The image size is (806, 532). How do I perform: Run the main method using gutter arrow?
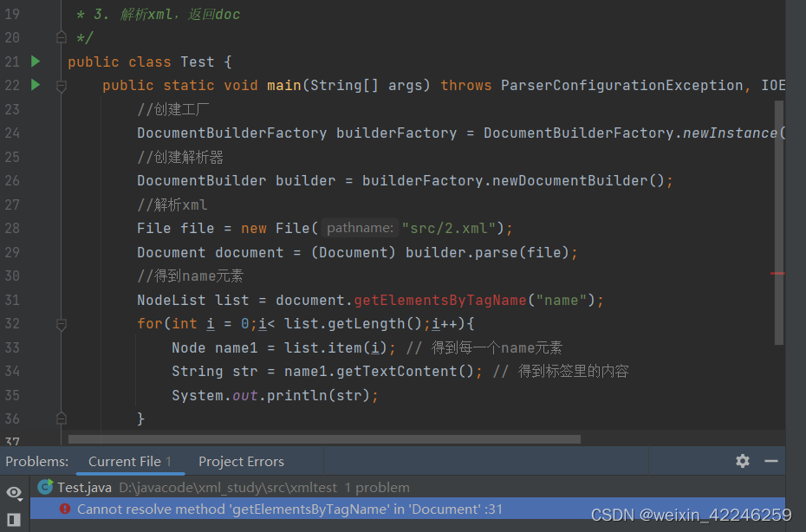pos(36,84)
